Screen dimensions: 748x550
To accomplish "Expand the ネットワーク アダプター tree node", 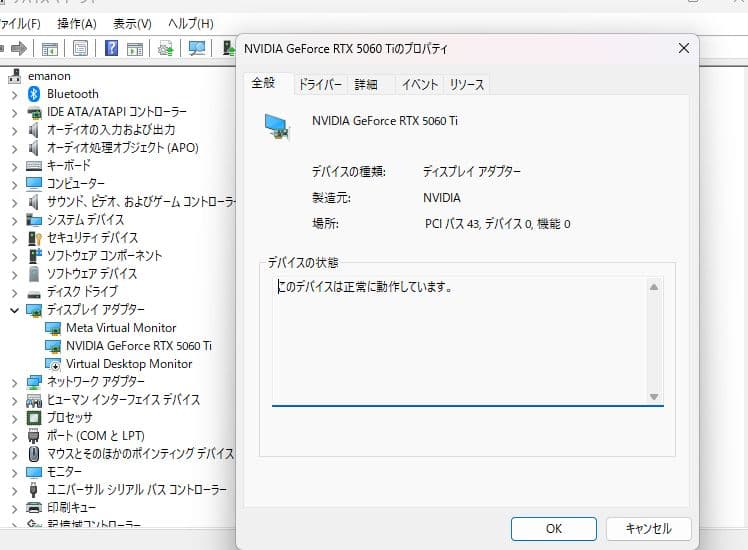I will [x=14, y=382].
